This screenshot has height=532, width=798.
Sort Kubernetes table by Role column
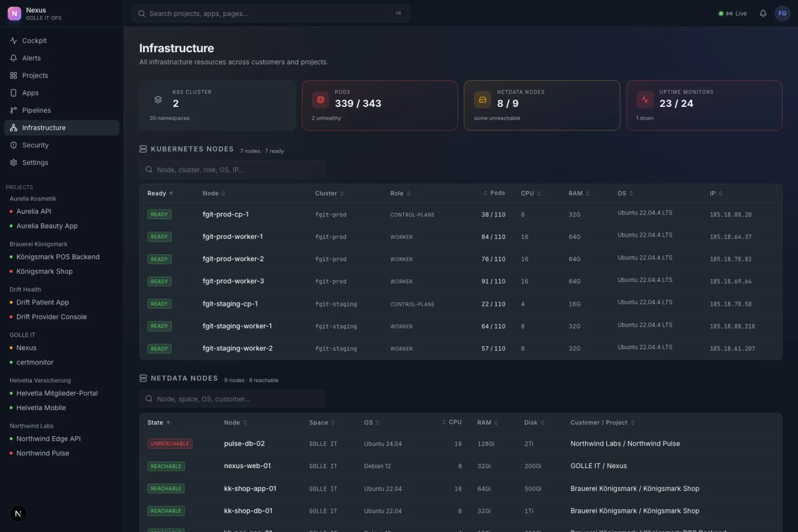tap(400, 194)
